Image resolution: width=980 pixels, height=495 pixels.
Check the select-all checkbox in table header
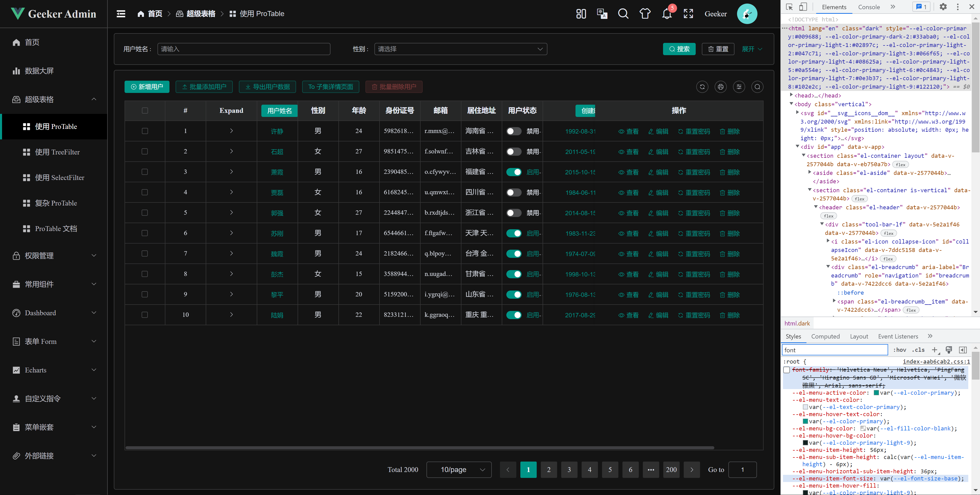tap(145, 111)
